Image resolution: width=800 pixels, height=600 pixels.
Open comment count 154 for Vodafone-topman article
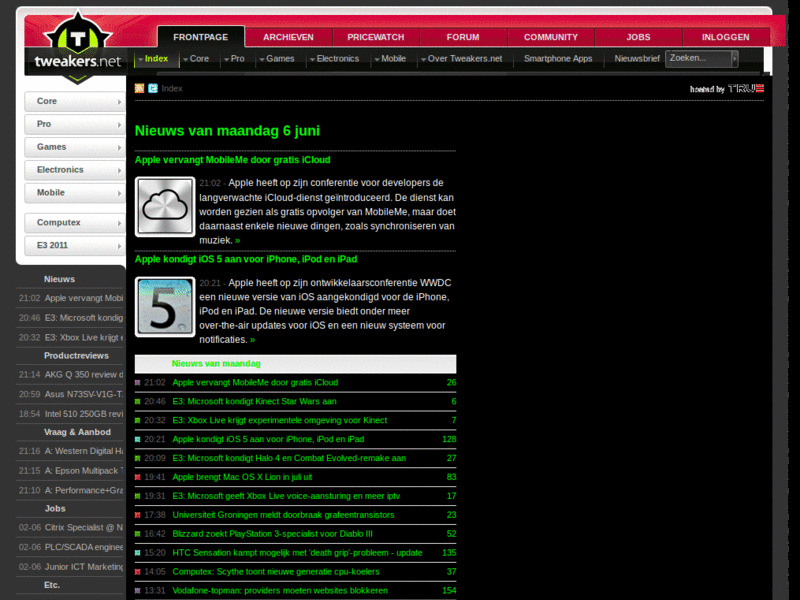[449, 590]
